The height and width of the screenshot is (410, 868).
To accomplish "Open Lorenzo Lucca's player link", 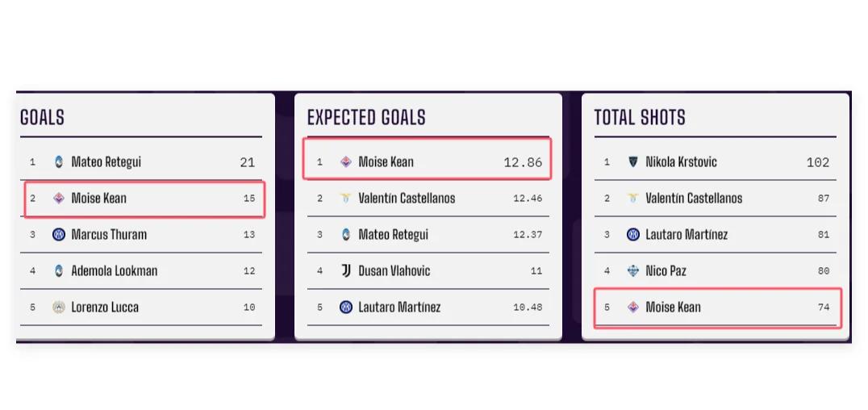I will pos(105,307).
